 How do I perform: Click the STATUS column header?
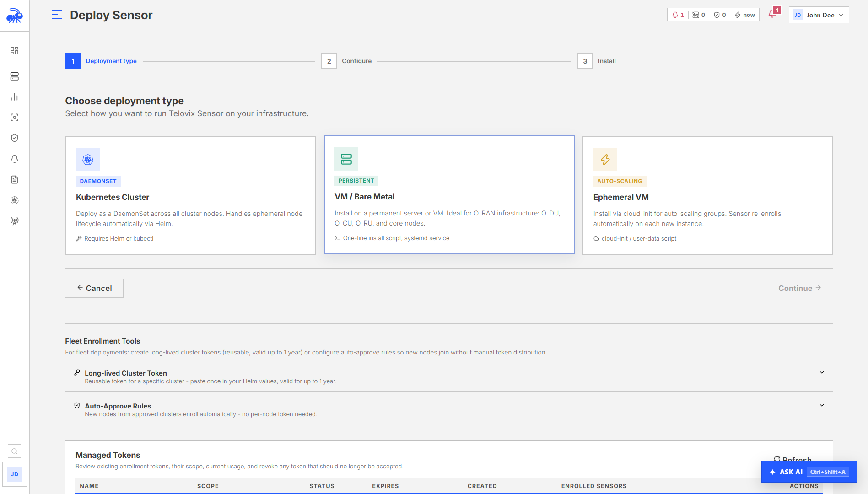tap(322, 486)
